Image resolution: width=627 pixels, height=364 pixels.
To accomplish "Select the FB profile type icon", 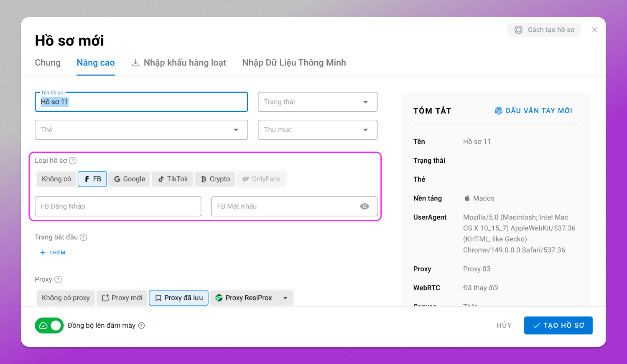I will click(87, 179).
